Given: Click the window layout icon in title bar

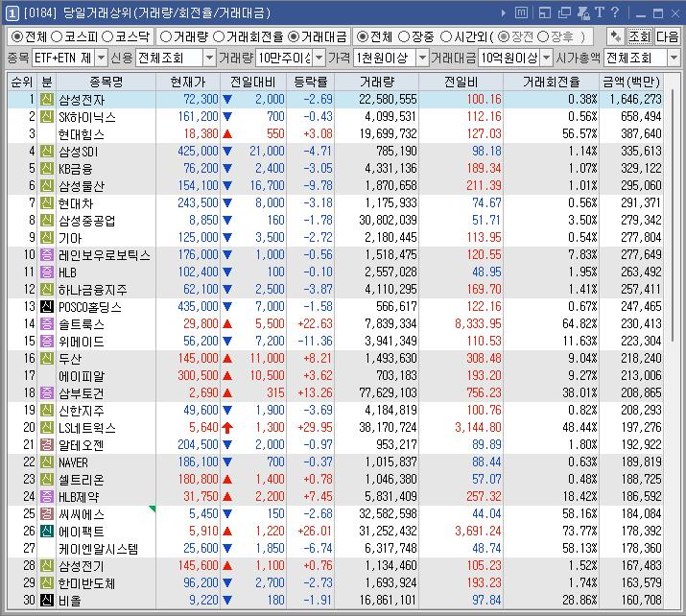Looking at the screenshot, I should pyautogui.click(x=545, y=13).
